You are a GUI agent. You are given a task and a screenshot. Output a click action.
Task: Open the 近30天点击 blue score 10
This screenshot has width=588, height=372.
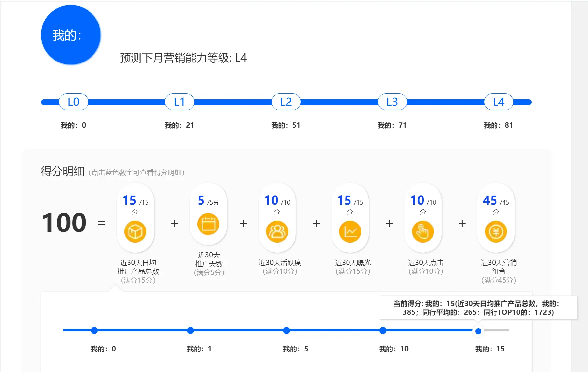click(x=417, y=200)
